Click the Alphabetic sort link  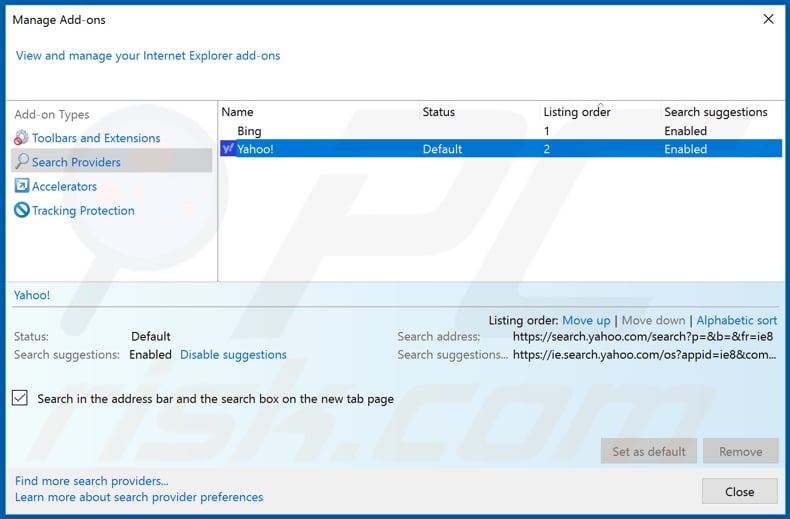[x=737, y=320]
